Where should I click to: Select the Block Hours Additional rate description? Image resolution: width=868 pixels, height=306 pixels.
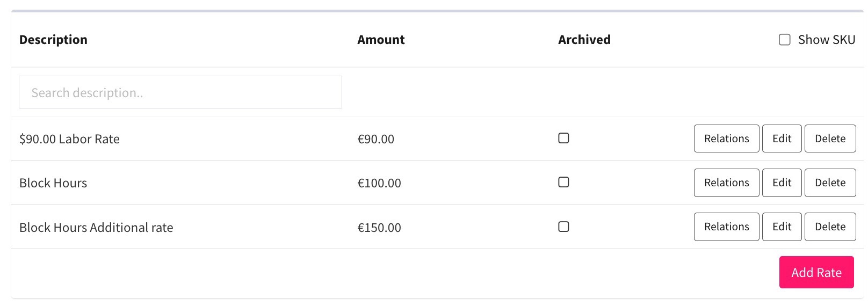(x=96, y=228)
